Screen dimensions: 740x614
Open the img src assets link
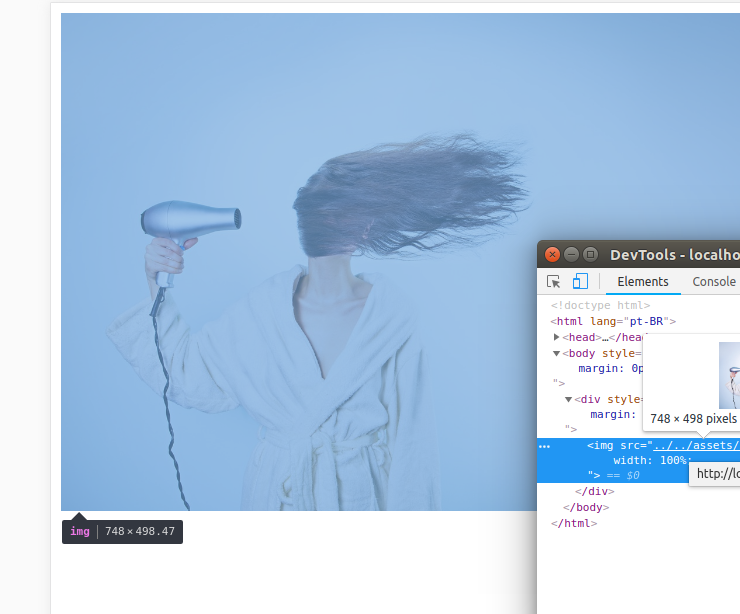tap(696, 445)
